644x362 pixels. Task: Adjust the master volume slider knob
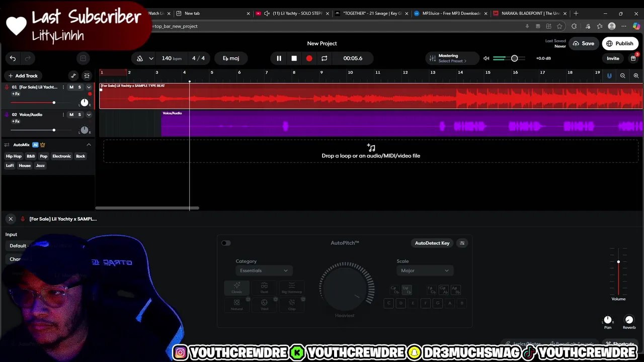pos(514,58)
